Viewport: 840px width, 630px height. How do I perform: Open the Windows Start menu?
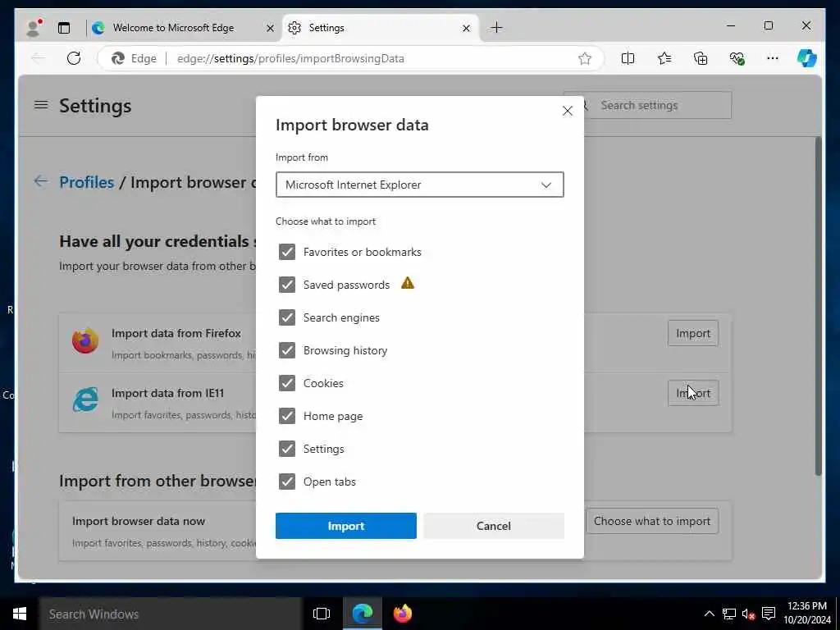tap(20, 614)
